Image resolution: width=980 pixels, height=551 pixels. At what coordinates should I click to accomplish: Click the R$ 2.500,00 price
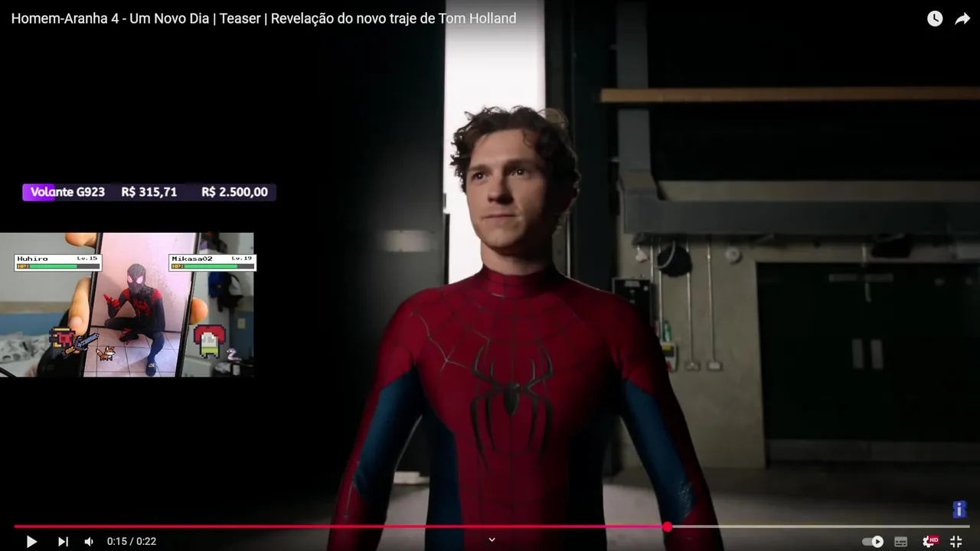point(234,192)
